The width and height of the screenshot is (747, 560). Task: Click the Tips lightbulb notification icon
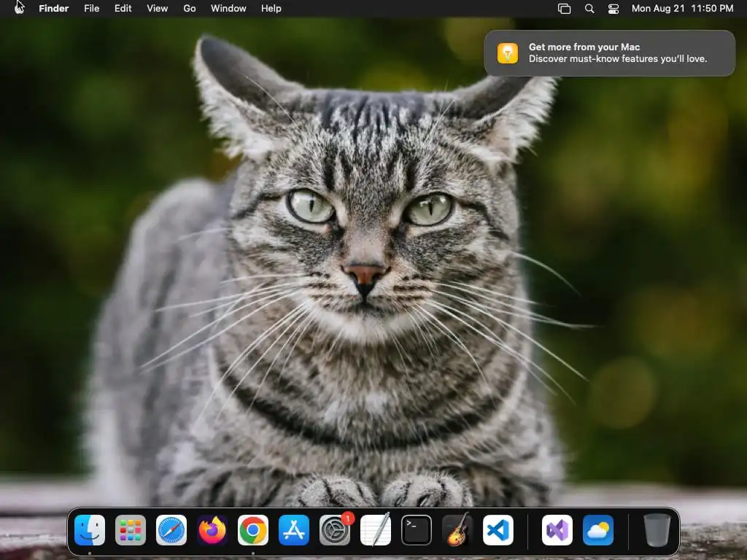(508, 52)
